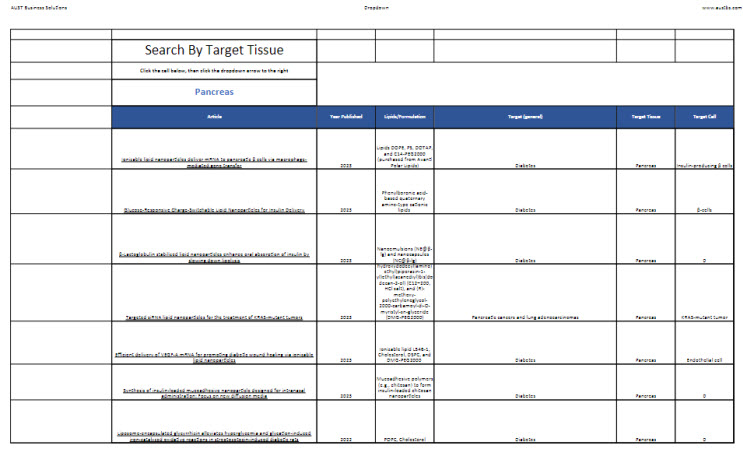The image size is (743, 452).
Task: Click the Pancreatic cancers and lung adenocarcinomas cell
Action: click(524, 316)
